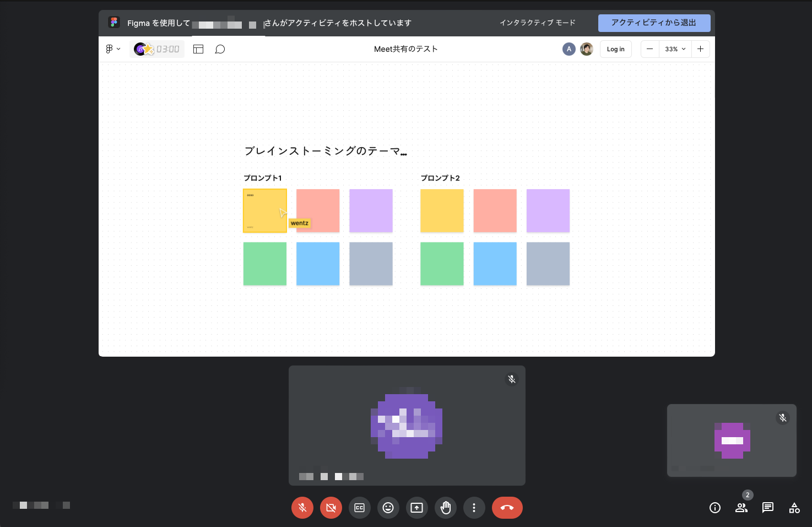This screenshot has height=527, width=812.
Task: Open the comments bubble in FigJam
Action: [x=220, y=49]
